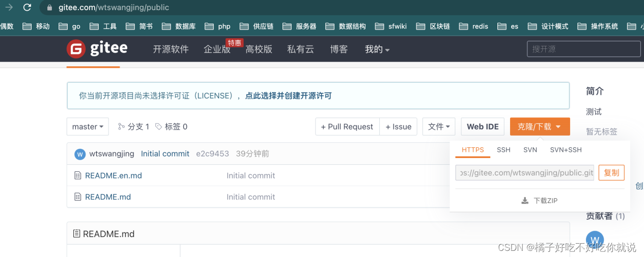The height and width of the screenshot is (257, 644).
Task: Switch to the SVN clone tab
Action: pyautogui.click(x=530, y=150)
